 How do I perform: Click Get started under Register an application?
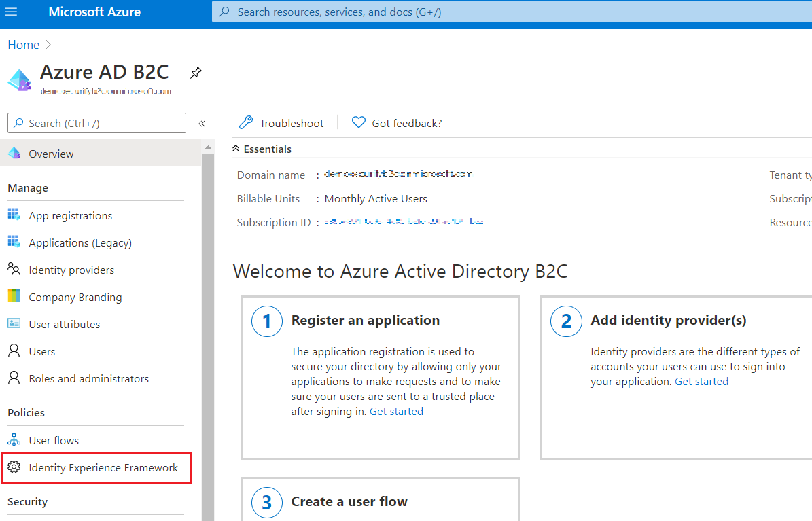click(396, 411)
